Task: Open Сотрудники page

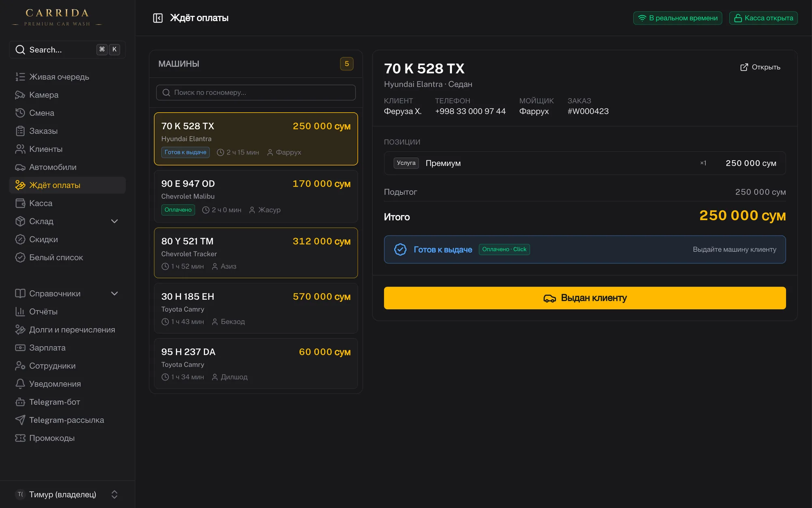Action: tap(67, 366)
